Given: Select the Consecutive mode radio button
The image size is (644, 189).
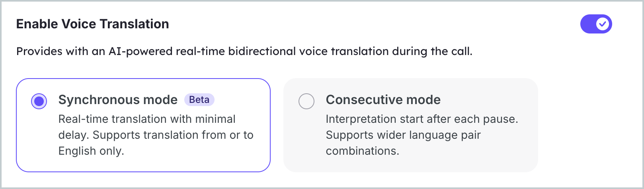Looking at the screenshot, I should [x=306, y=101].
